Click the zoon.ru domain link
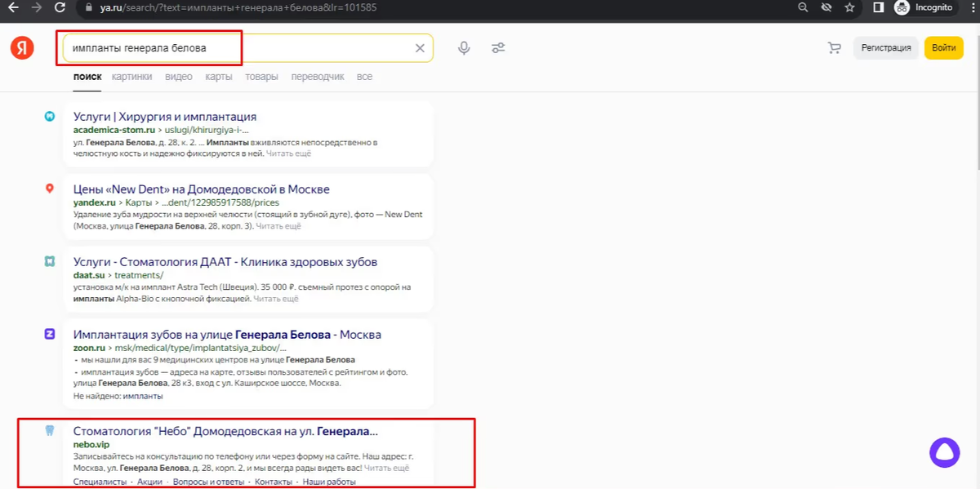This screenshot has width=980, height=489. [x=90, y=348]
